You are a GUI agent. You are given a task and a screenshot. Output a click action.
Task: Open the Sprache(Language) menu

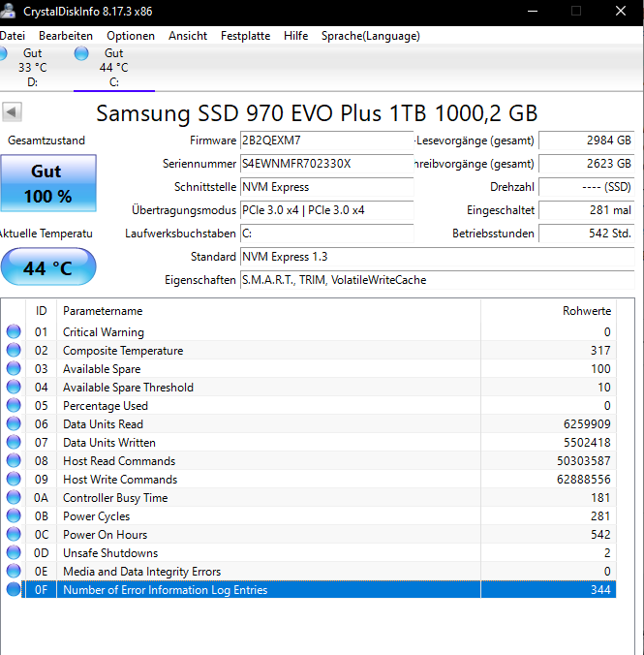tap(371, 36)
